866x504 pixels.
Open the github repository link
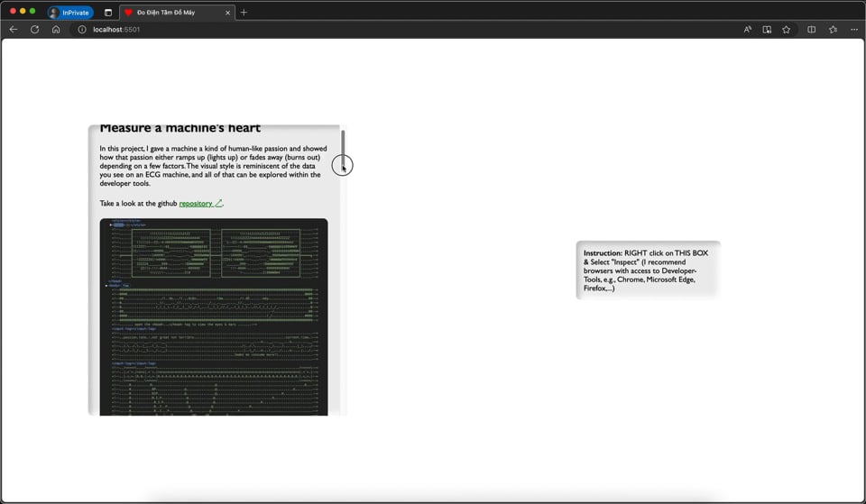pos(200,203)
